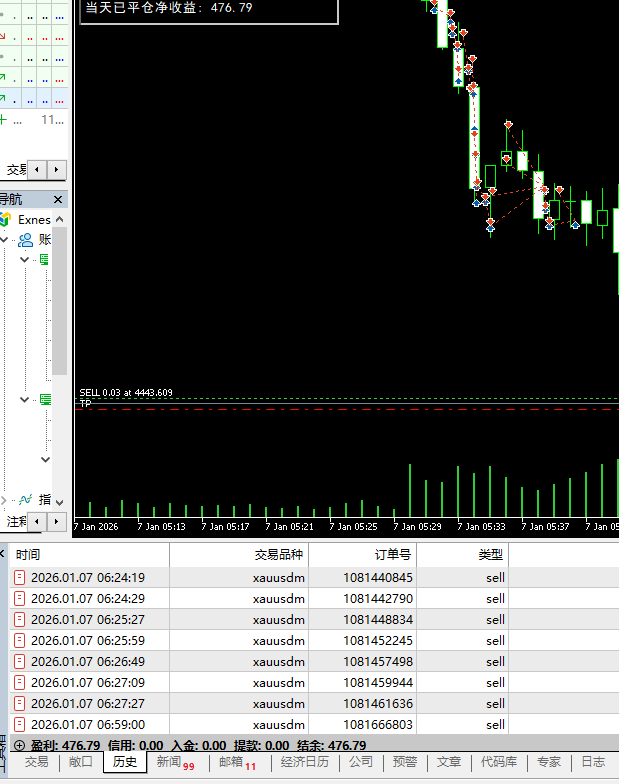Switch to the 文章 tab

(x=448, y=762)
